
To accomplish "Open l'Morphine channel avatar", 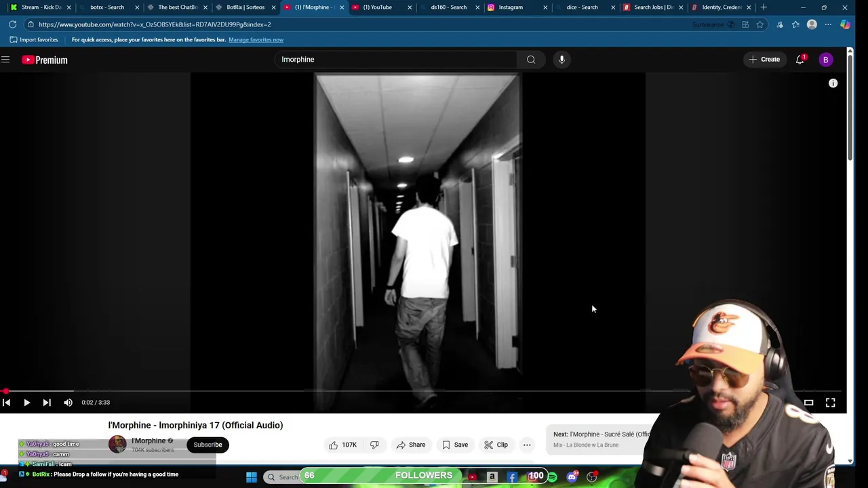I will (117, 445).
